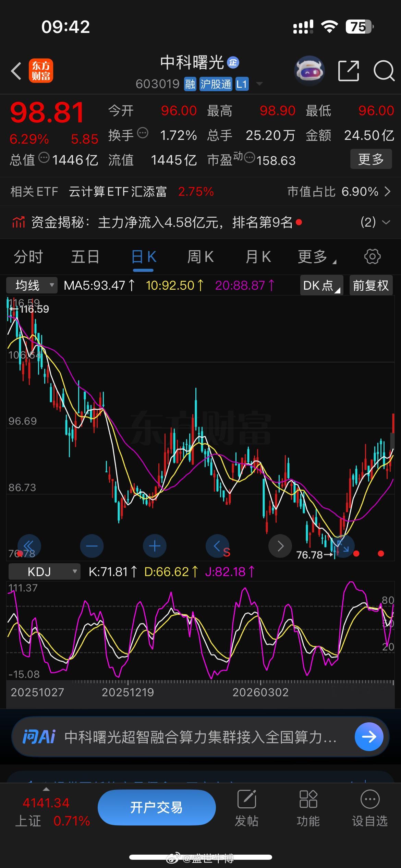Tap the MA5:93.47 value label
The width and height of the screenshot is (401, 868).
(99, 285)
